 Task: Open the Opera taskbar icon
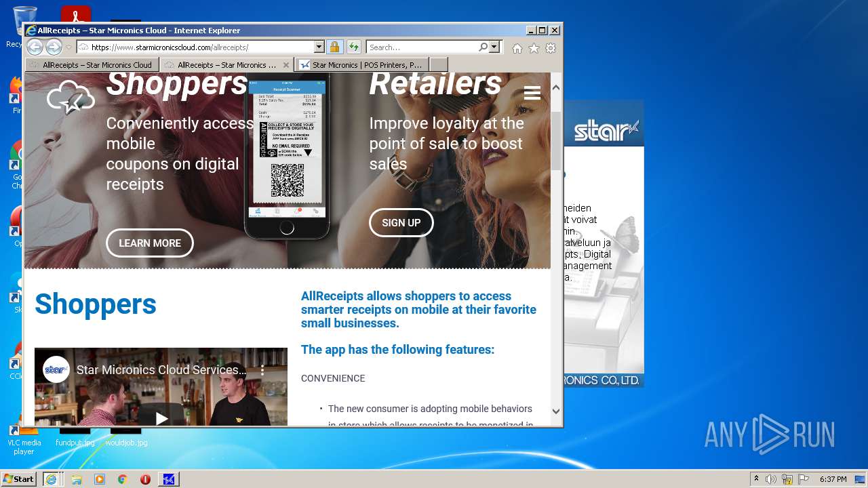click(145, 479)
